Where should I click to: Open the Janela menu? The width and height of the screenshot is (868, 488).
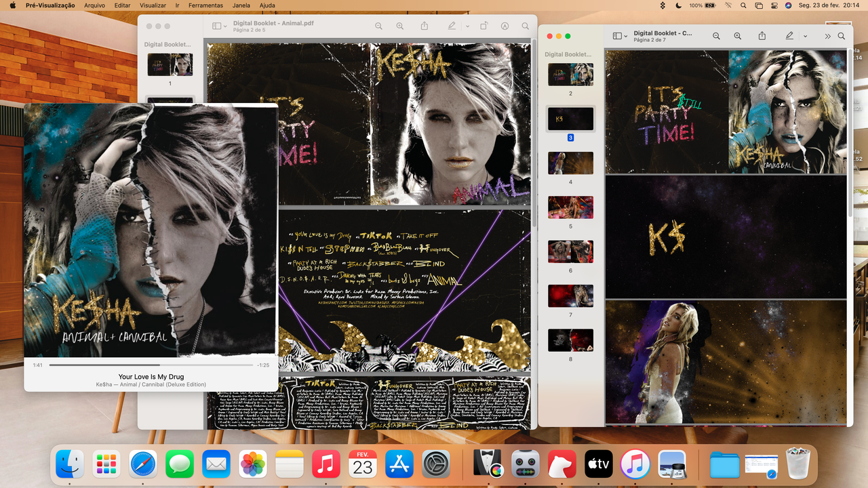pyautogui.click(x=241, y=5)
